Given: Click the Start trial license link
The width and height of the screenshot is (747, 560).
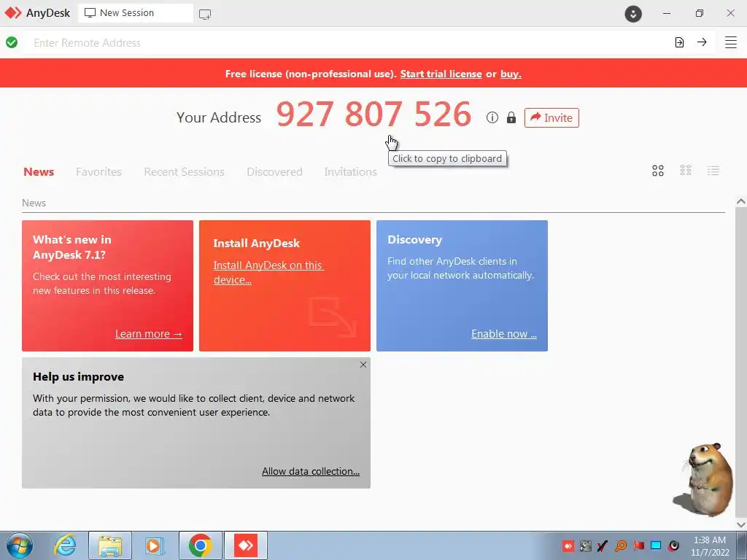Looking at the screenshot, I should click(x=441, y=74).
